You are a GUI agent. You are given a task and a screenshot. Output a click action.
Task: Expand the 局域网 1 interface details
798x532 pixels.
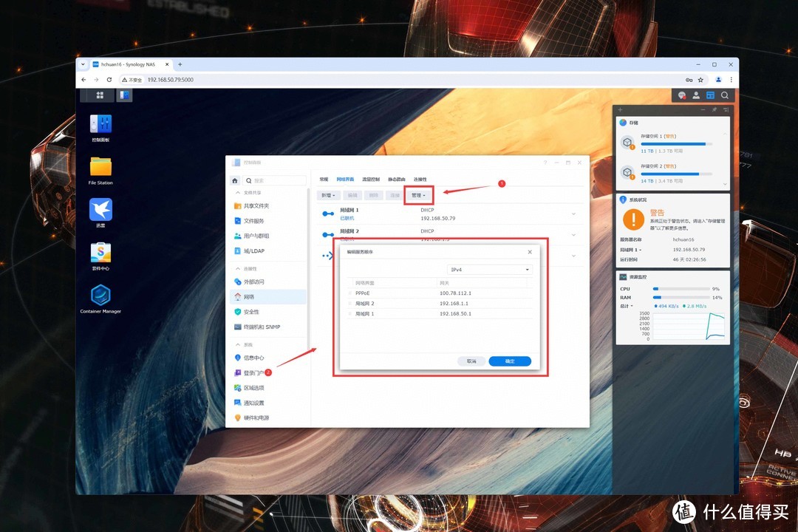click(x=573, y=214)
